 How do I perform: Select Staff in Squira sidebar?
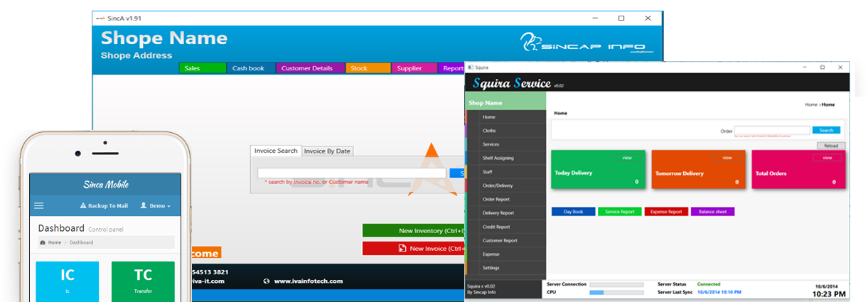(505, 172)
